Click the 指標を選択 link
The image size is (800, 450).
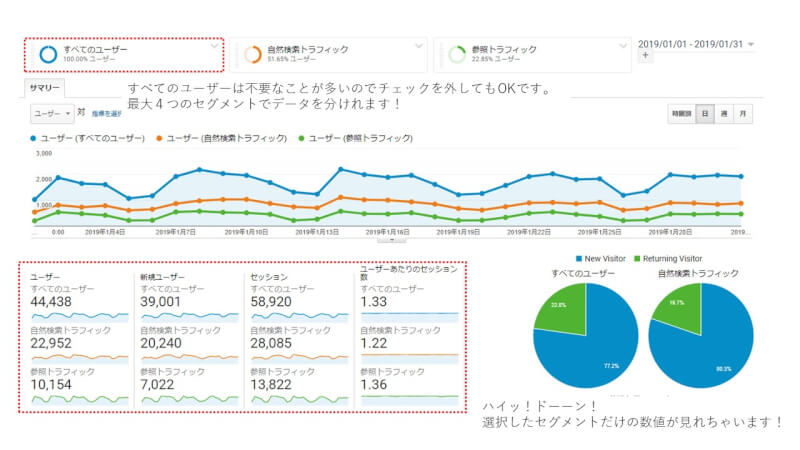click(x=107, y=114)
